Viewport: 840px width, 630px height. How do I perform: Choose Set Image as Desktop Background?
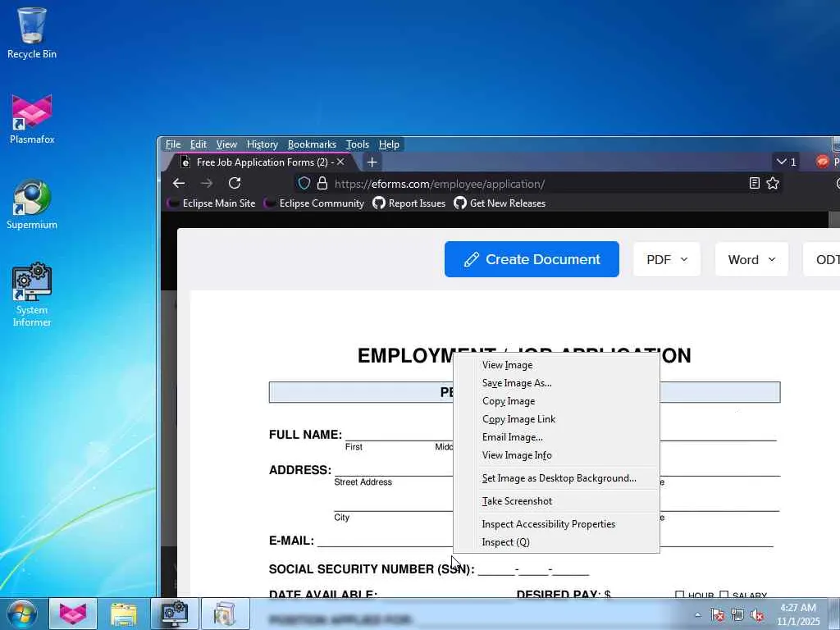click(x=556, y=478)
